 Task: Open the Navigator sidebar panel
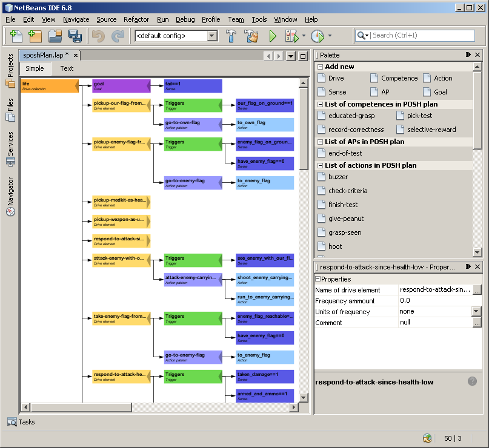coord(10,197)
